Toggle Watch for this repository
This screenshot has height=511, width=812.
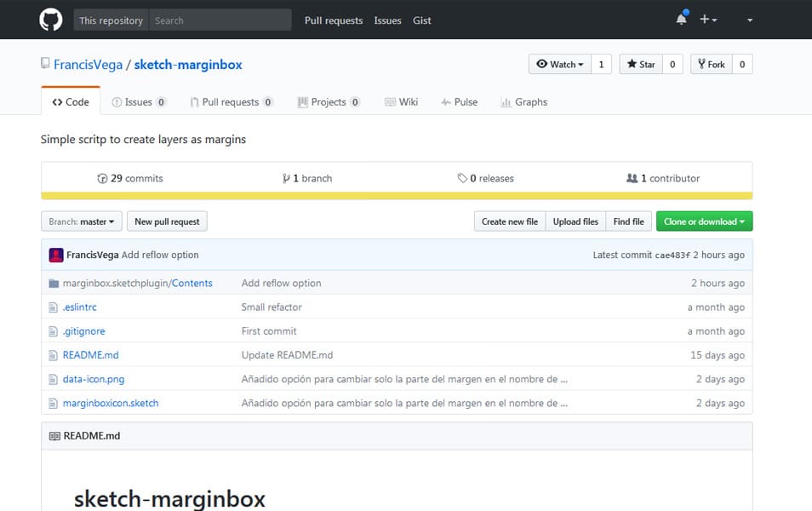click(560, 65)
